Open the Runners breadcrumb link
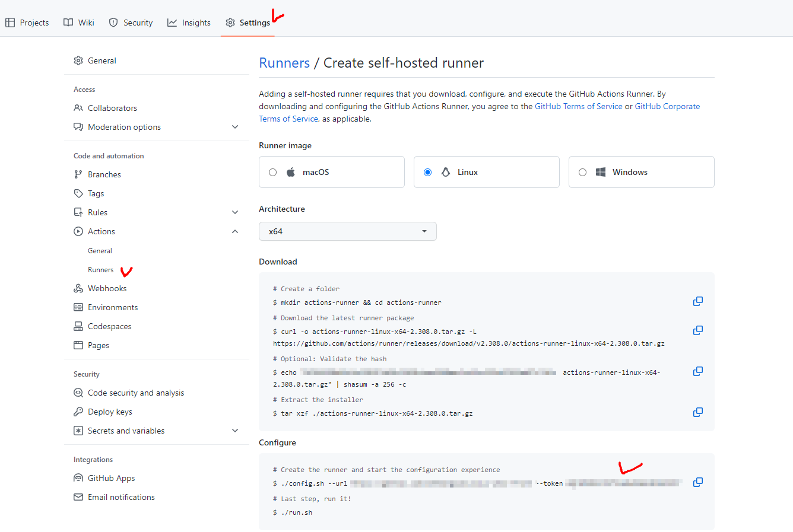Viewport: 793px width, 532px height. [284, 63]
